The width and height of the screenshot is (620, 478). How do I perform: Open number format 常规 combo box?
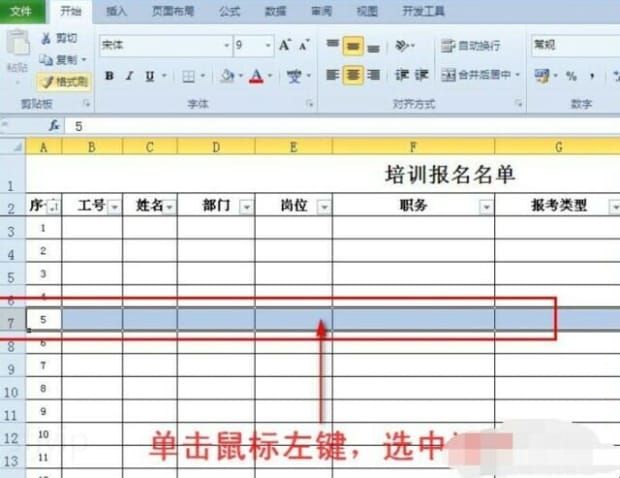coord(576,45)
